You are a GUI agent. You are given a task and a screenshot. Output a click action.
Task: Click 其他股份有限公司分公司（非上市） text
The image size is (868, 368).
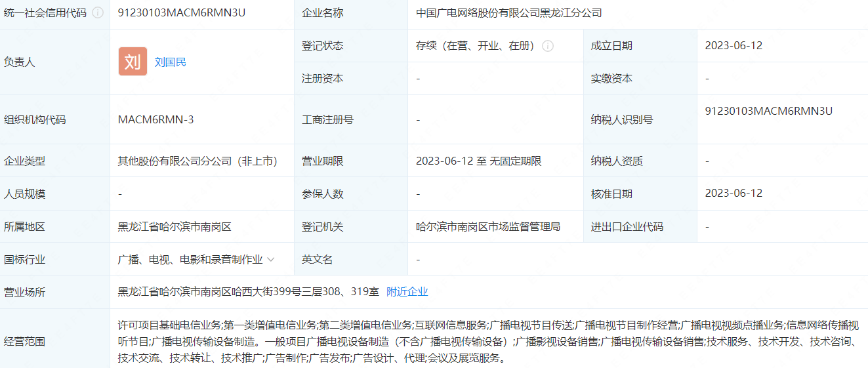pos(197,161)
